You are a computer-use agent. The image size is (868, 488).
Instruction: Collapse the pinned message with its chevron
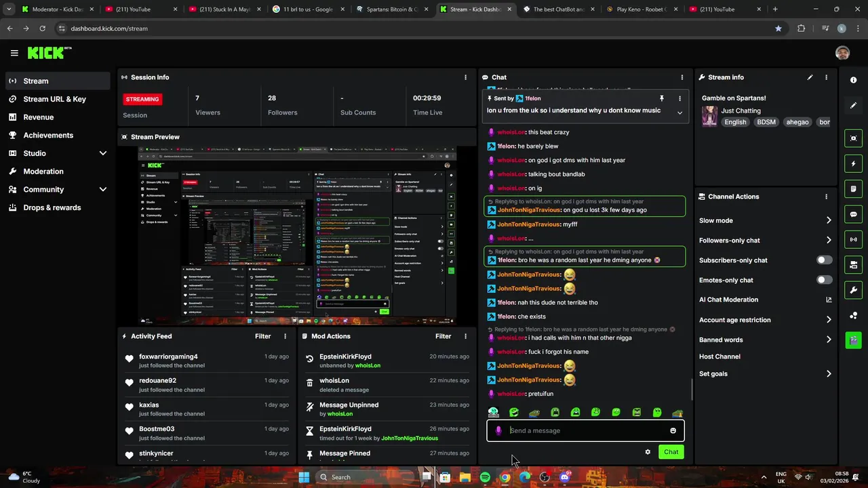pyautogui.click(x=679, y=113)
